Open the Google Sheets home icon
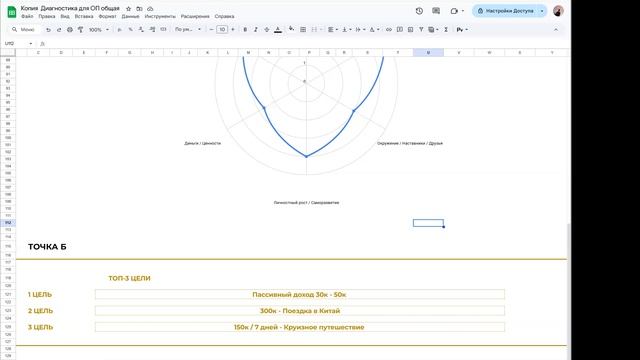 pos(12,12)
